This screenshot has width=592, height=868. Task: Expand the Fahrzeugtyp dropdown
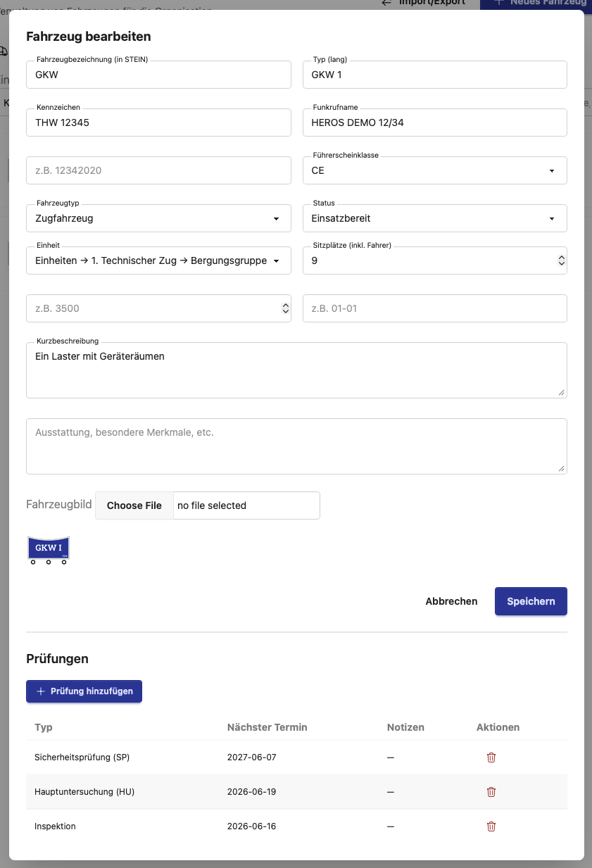click(x=158, y=218)
